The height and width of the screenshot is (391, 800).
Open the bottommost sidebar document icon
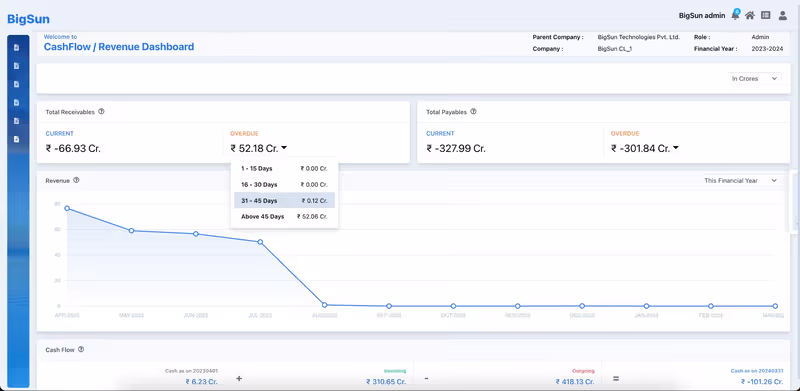pos(16,139)
